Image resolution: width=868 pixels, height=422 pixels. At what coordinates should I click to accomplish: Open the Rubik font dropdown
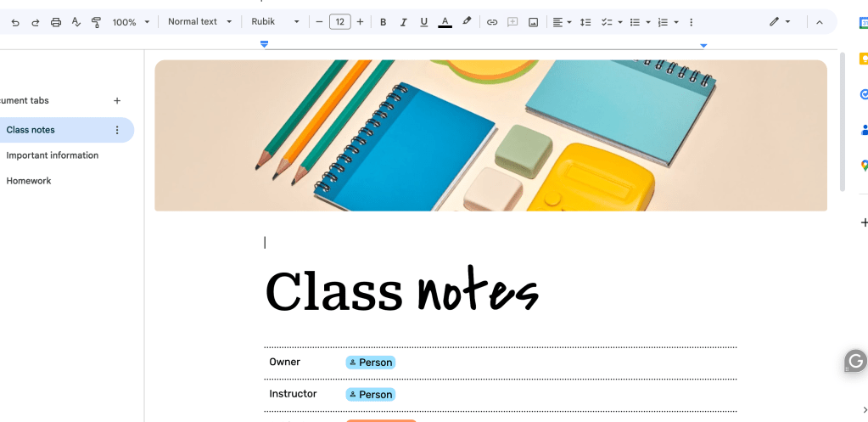pos(276,22)
